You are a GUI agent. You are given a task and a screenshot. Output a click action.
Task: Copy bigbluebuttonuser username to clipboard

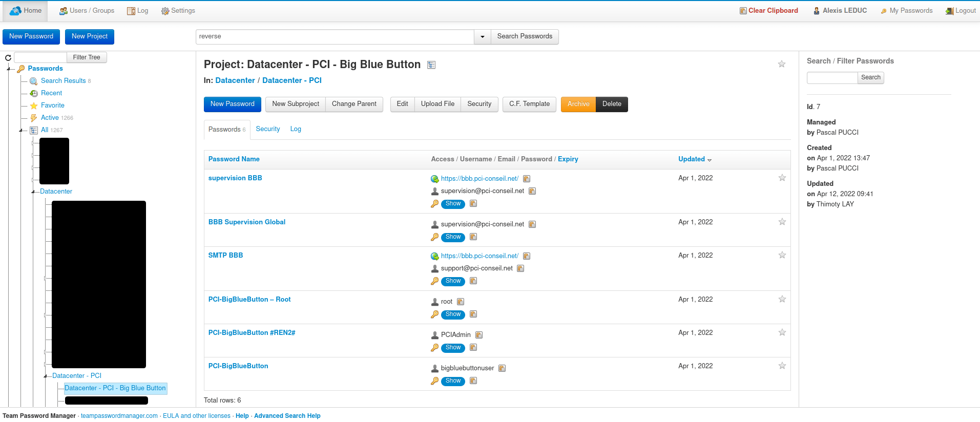point(502,368)
